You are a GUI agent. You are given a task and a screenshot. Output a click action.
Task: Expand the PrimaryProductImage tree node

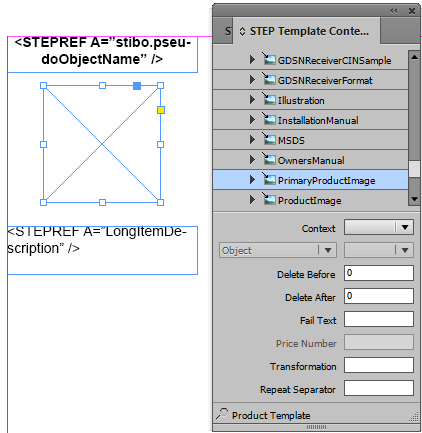[252, 180]
